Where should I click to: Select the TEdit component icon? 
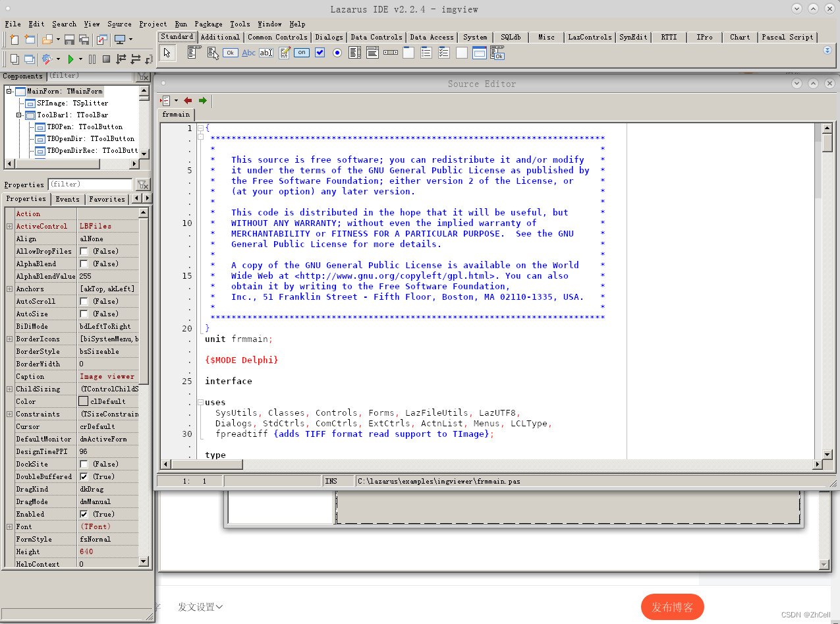(x=266, y=53)
